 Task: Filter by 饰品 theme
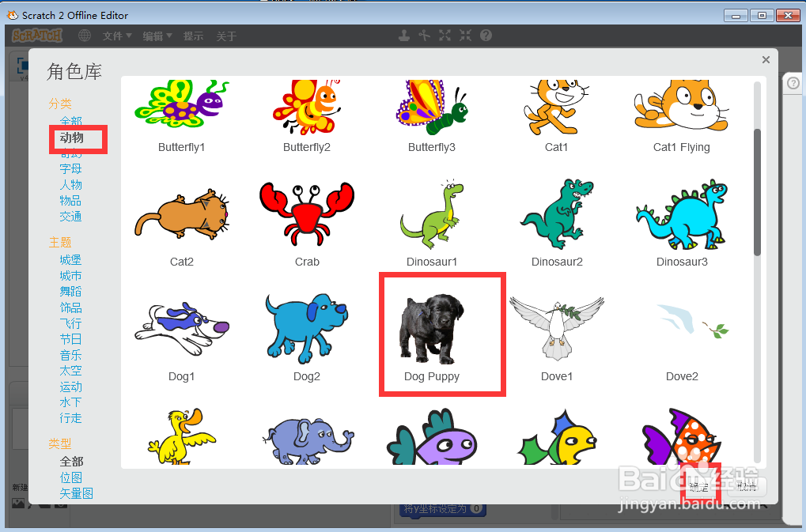click(71, 307)
